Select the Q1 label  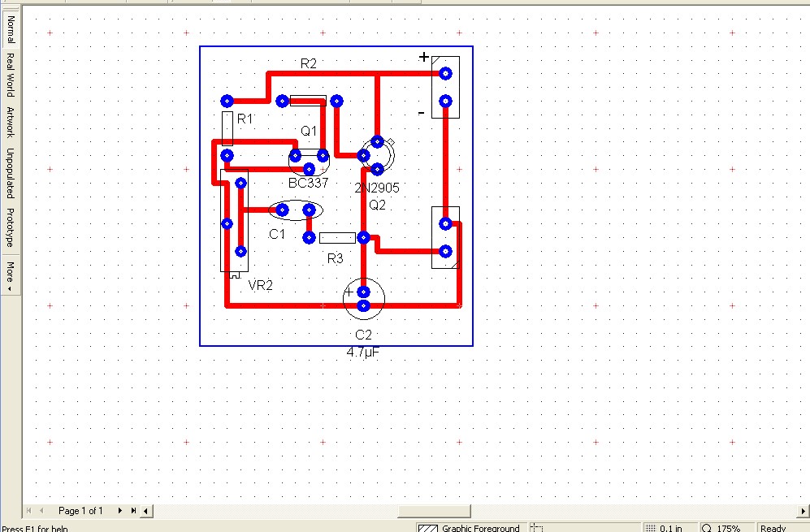click(x=309, y=132)
